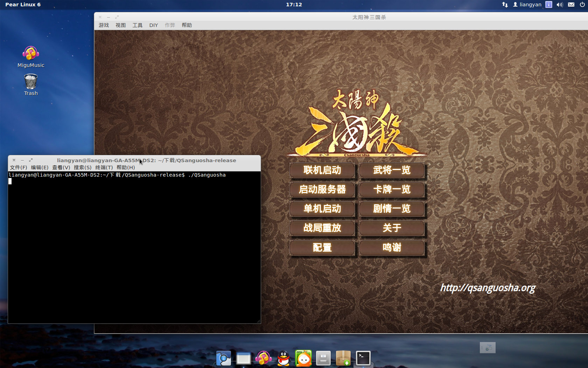Image resolution: width=588 pixels, height=368 pixels.
Task: Switch to Terminal from the dock
Action: pyautogui.click(x=363, y=358)
